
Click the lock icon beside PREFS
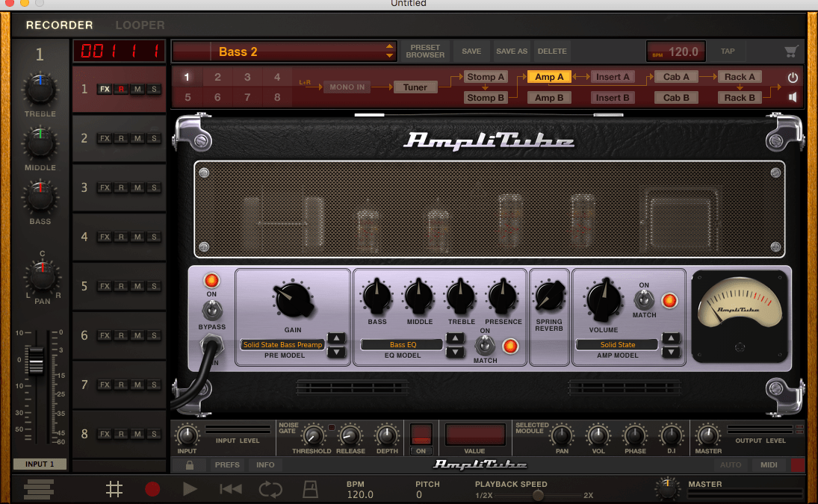[x=189, y=465]
